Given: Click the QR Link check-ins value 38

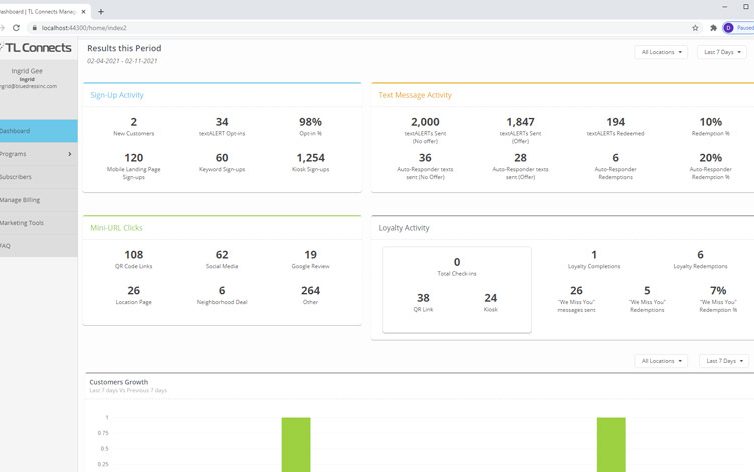Looking at the screenshot, I should [x=423, y=298].
